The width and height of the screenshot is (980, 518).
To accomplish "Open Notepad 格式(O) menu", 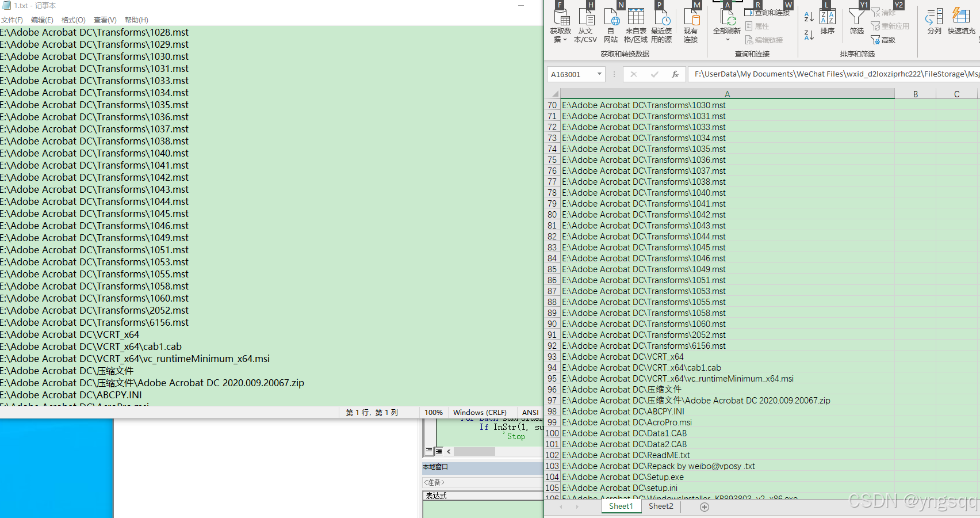I will pyautogui.click(x=74, y=20).
